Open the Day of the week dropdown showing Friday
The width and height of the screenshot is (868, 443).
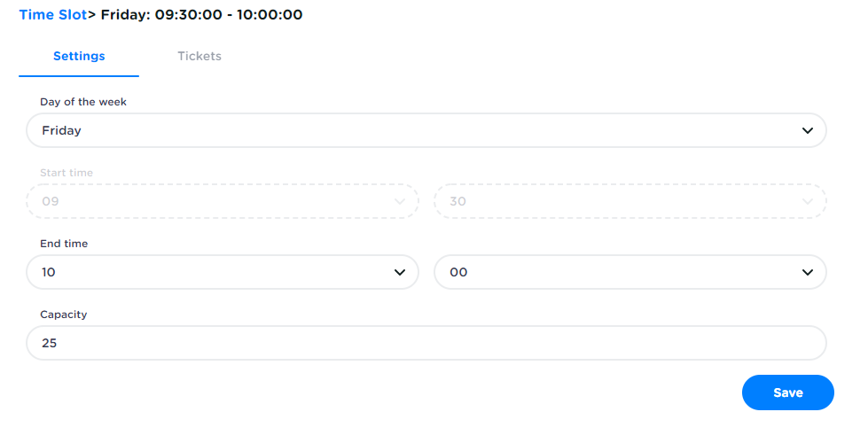[x=426, y=130]
